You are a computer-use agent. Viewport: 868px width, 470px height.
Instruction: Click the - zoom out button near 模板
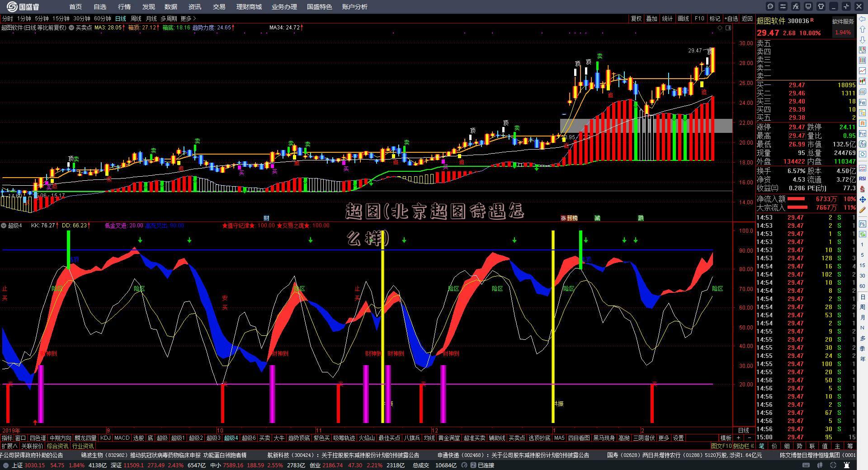pos(749,438)
